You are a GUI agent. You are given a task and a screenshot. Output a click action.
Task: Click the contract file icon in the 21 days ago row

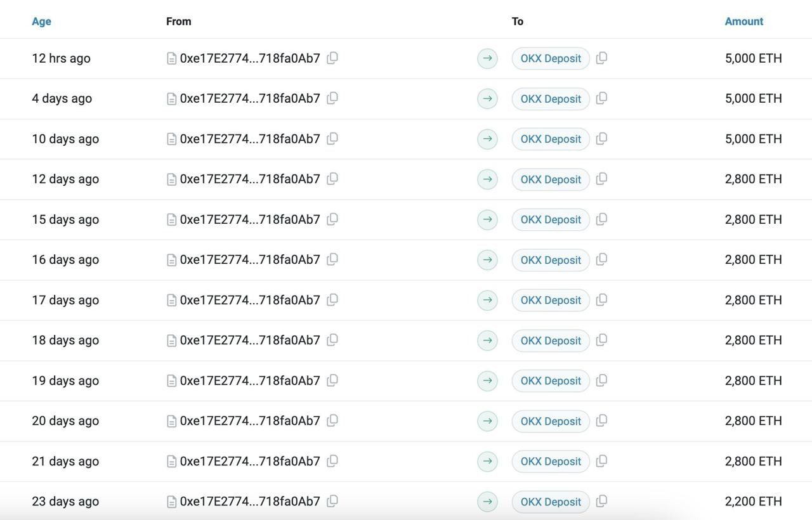tap(171, 461)
